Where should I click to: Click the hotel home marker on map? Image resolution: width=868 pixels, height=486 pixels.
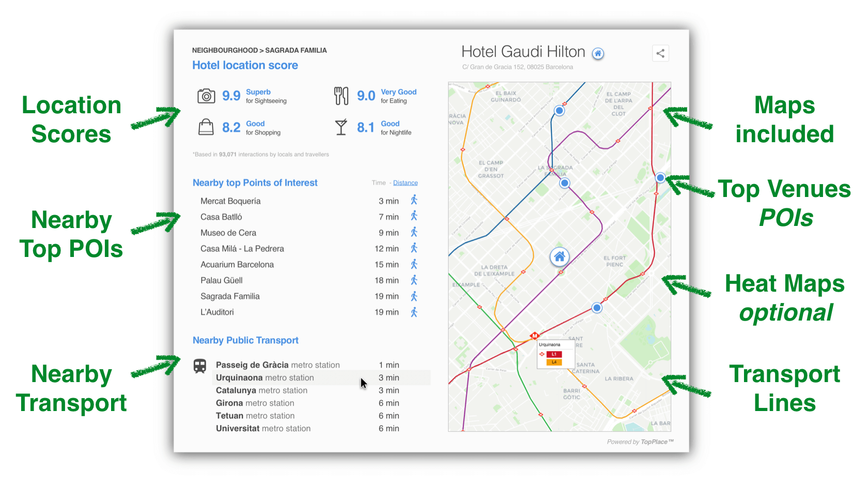tap(560, 257)
